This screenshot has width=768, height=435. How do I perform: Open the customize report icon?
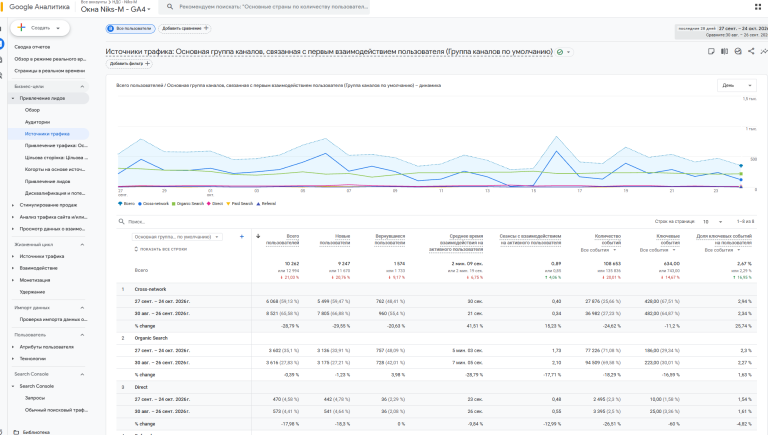click(x=738, y=51)
